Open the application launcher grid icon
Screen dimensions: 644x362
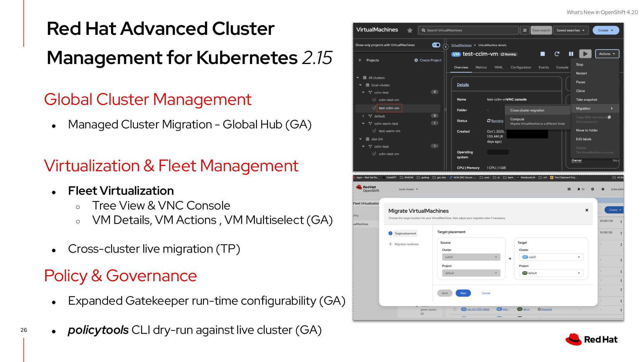(569, 189)
